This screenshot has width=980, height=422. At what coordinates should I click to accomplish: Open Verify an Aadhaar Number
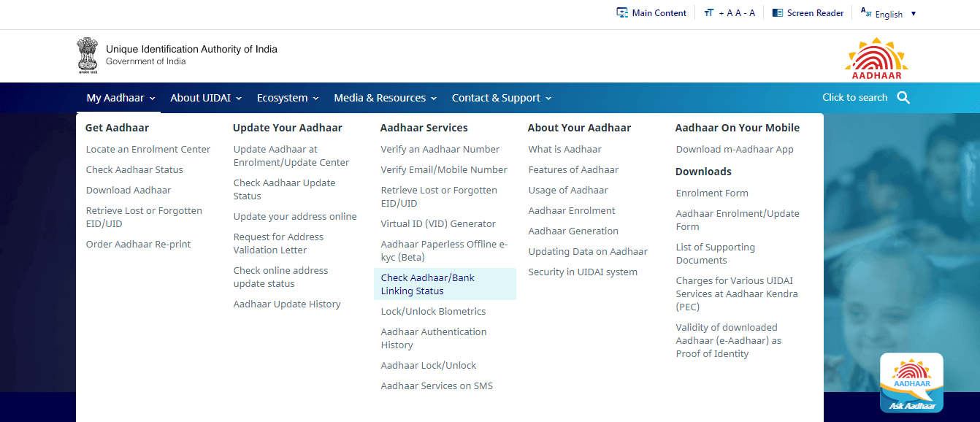pos(440,149)
